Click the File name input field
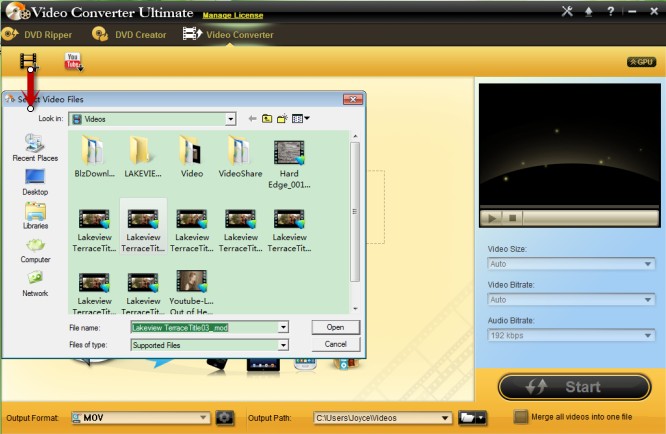This screenshot has width=666, height=434. click(x=205, y=327)
